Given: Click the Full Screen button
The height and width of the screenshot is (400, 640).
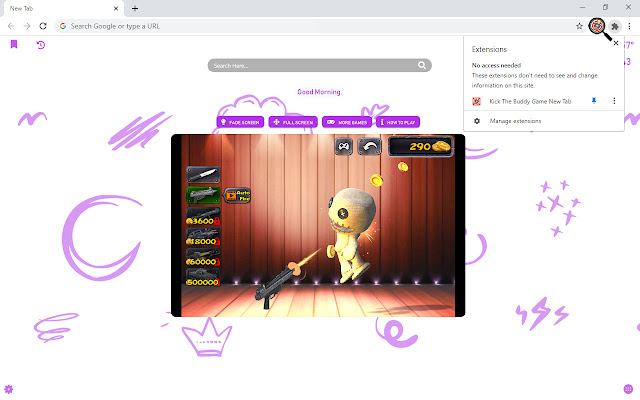Looking at the screenshot, I should pyautogui.click(x=293, y=122).
